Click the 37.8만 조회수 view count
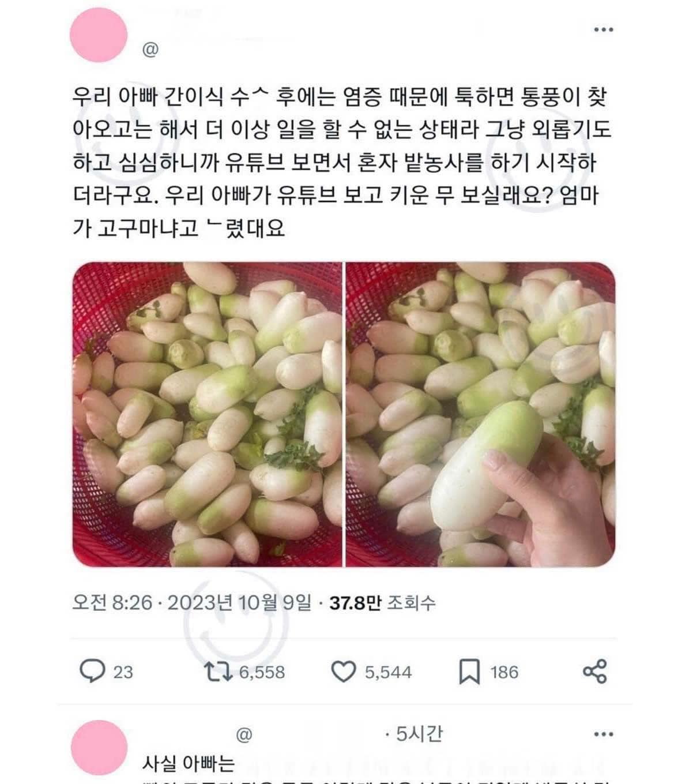The width and height of the screenshot is (682, 784). pyautogui.click(x=382, y=603)
